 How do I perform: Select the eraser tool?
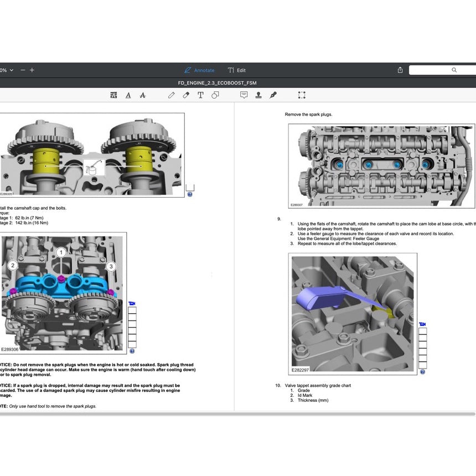tap(185, 95)
